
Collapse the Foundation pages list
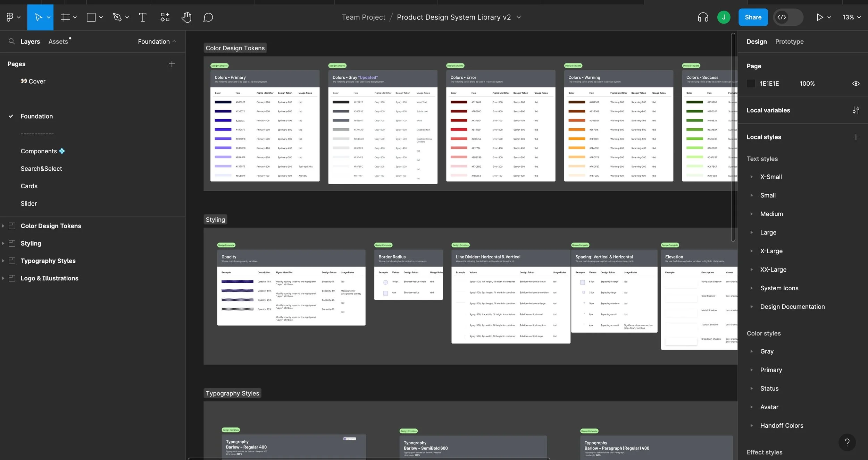click(157, 42)
